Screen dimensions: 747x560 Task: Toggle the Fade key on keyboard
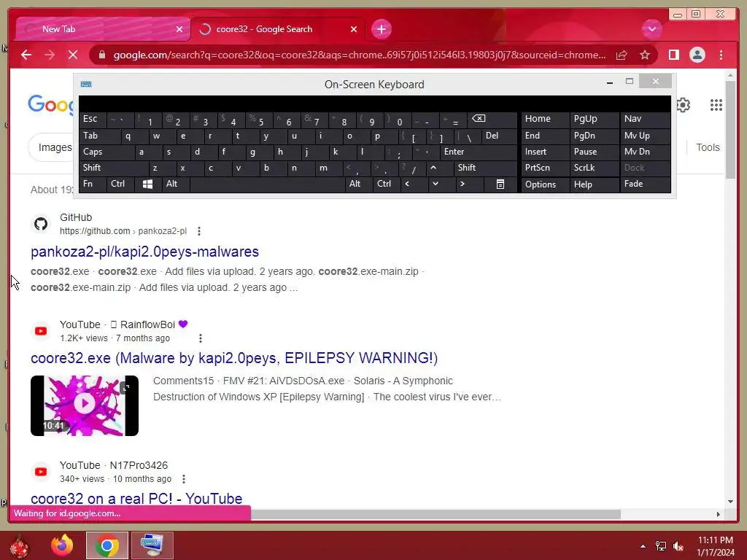point(645,184)
